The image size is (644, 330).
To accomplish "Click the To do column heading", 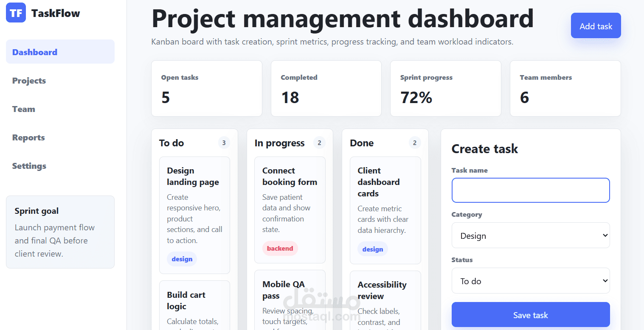I will pyautogui.click(x=172, y=143).
